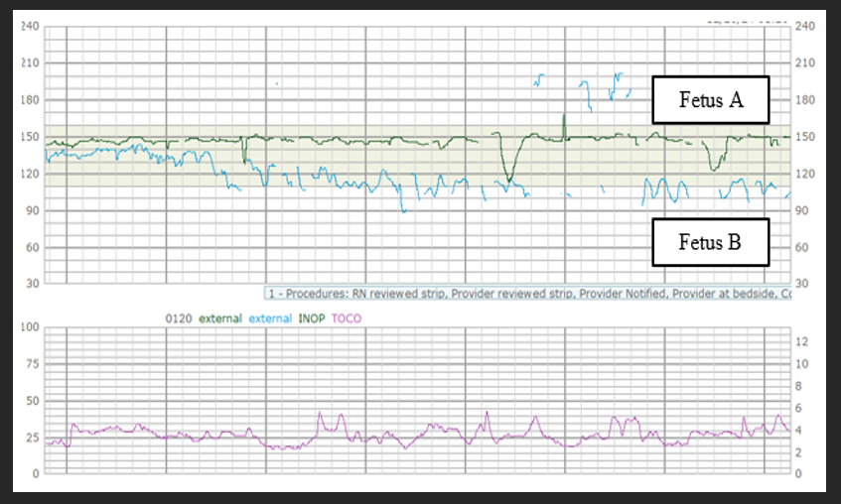Screen dimensions: 841x504
Task: Click the 30 label on right heart-rate axis
Action: [x=801, y=283]
